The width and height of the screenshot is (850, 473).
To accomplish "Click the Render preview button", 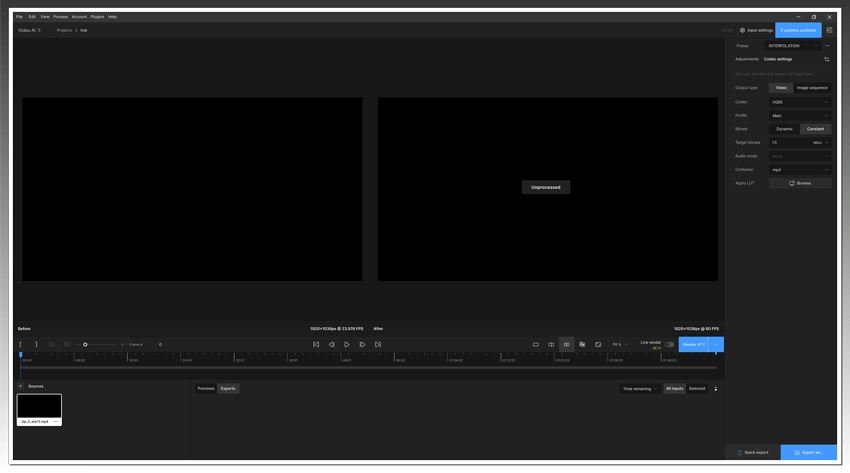I will tap(694, 345).
